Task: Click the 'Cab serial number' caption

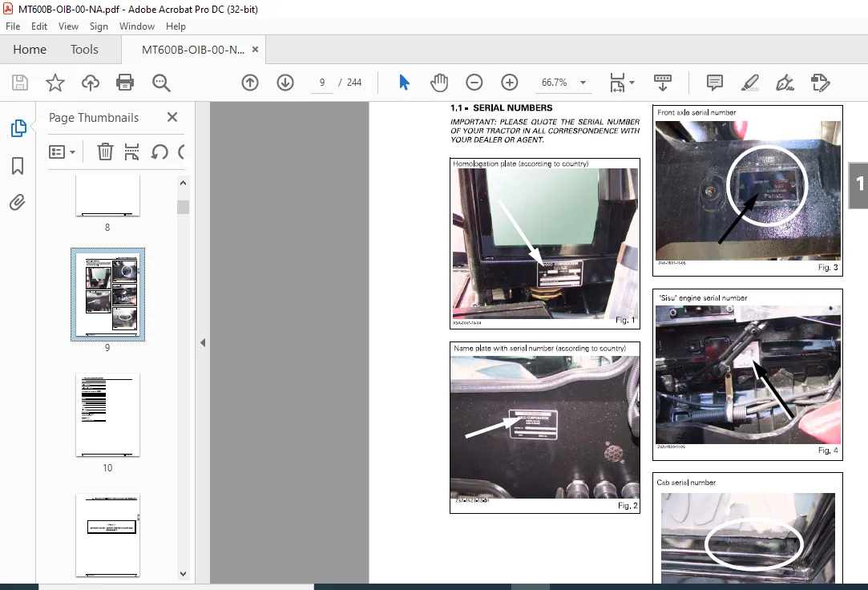Action: pos(686,483)
